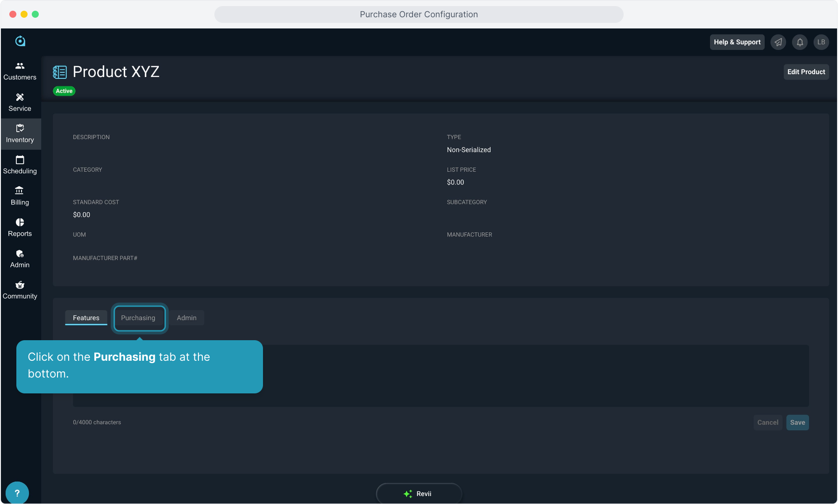Select the Admin tab beside Purchasing
This screenshot has width=838, height=504.
pos(186,318)
